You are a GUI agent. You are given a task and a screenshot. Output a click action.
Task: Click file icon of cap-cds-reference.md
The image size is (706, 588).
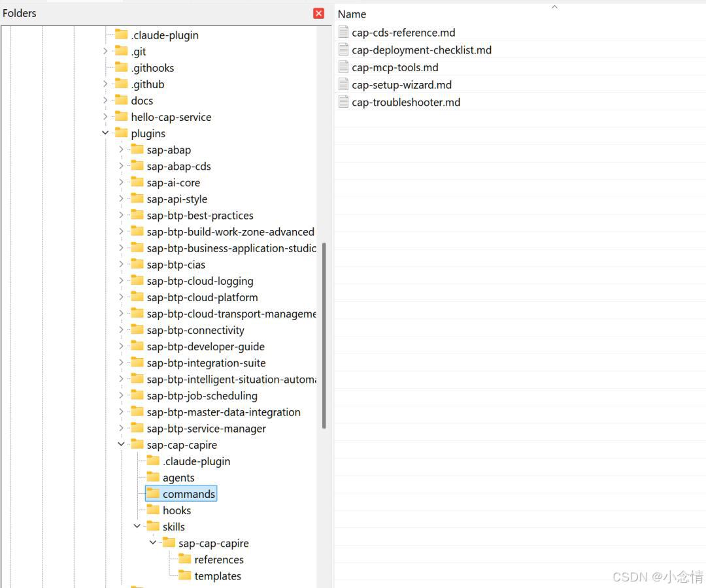(x=344, y=32)
